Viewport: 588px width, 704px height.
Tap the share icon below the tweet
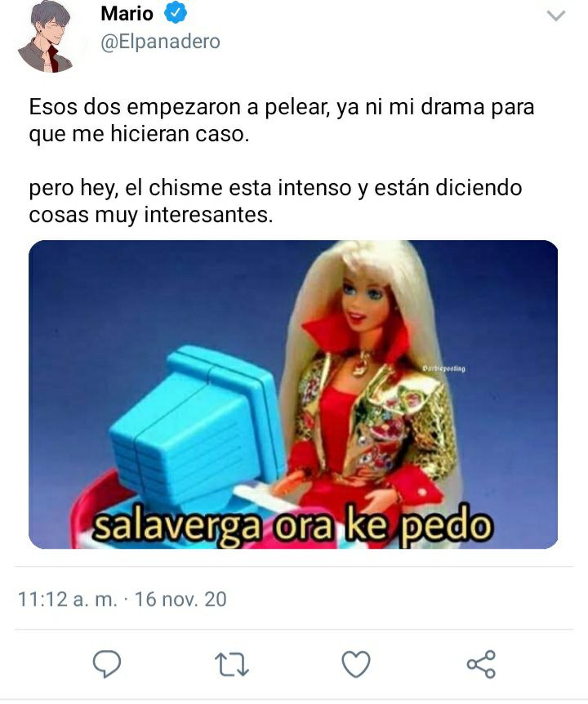point(481,664)
